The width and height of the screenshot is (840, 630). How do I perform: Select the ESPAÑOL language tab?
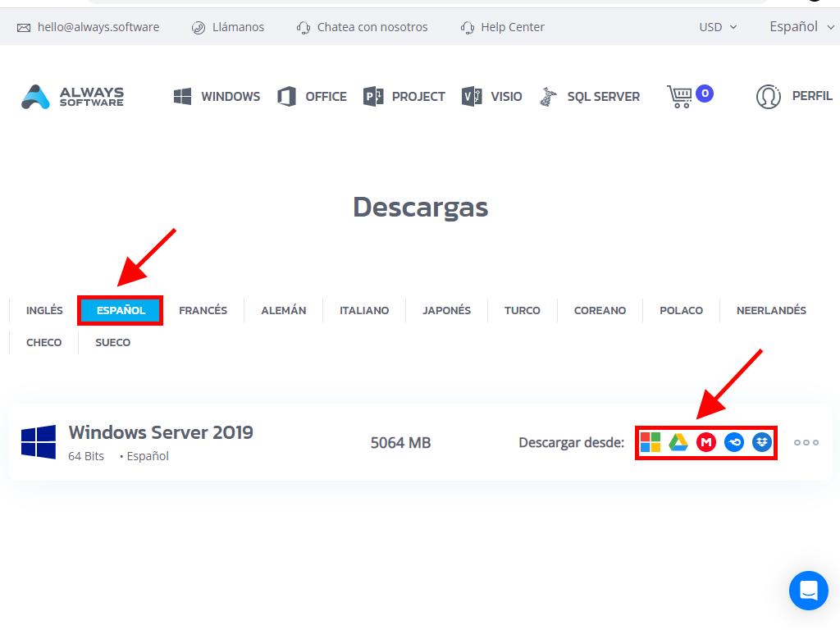point(121,310)
